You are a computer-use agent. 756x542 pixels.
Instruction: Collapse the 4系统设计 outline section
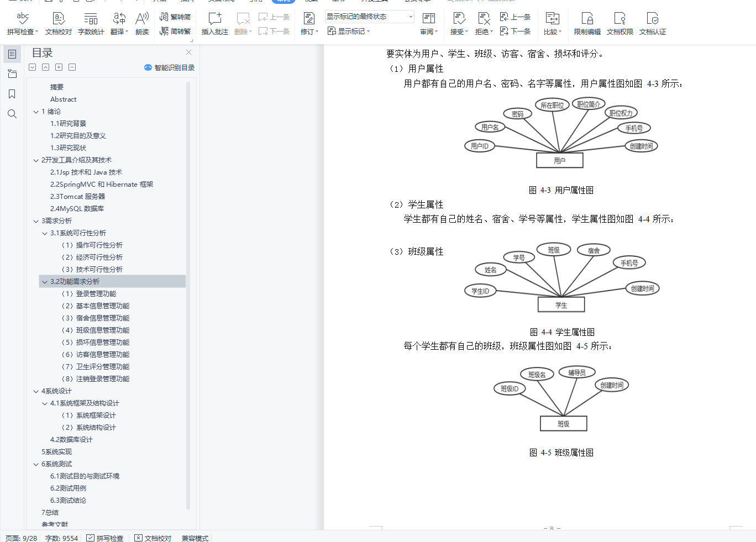36,391
